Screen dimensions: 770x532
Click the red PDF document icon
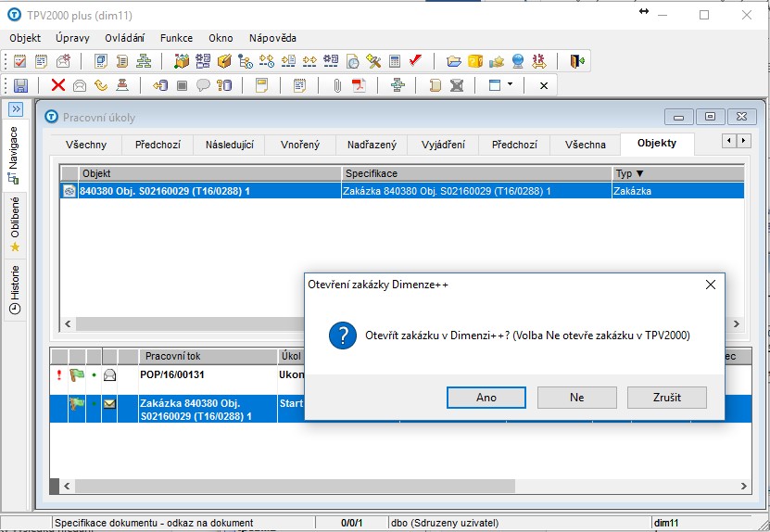[x=359, y=85]
